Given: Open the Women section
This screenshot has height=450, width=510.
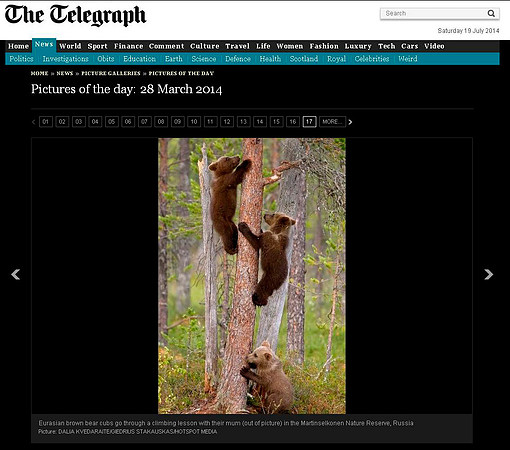Looking at the screenshot, I should (x=290, y=46).
